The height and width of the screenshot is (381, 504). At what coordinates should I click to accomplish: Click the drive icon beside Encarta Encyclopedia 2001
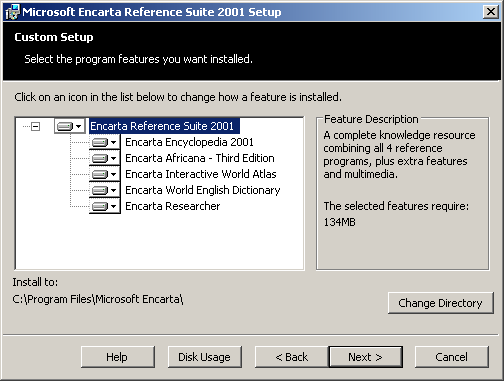(x=100, y=142)
